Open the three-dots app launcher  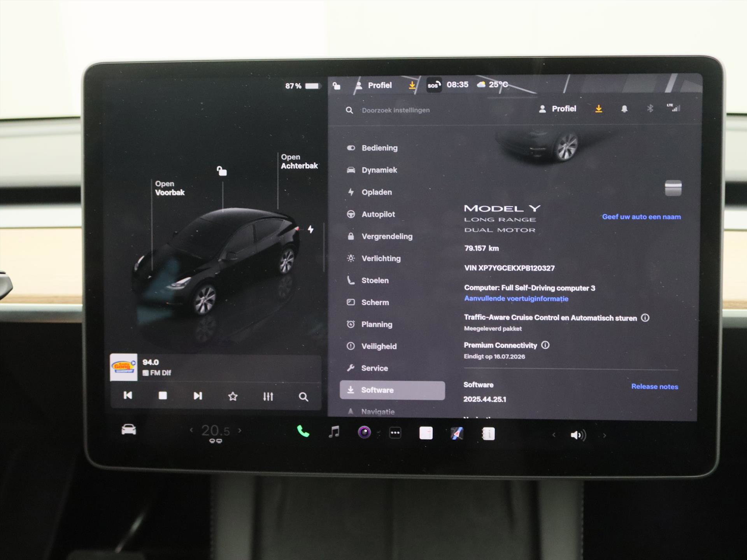click(x=395, y=432)
